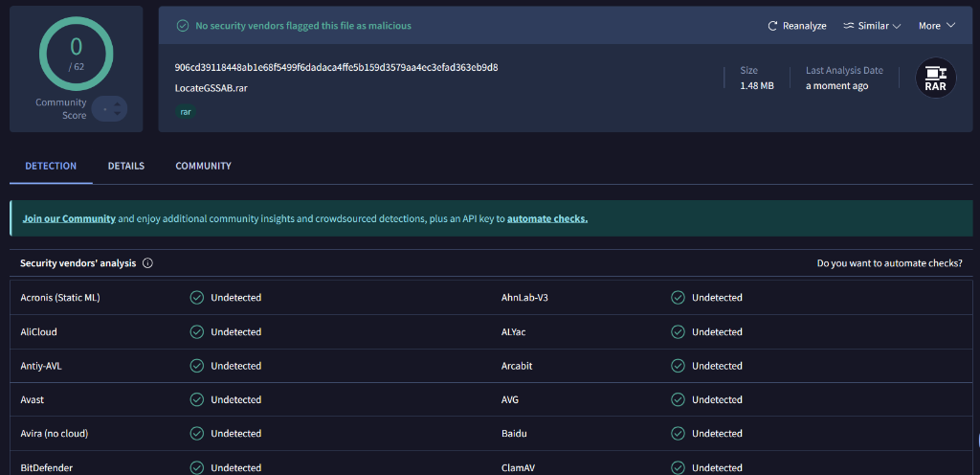Click the Antiy-AVL undetected checkmark icon
Image resolution: width=980 pixels, height=475 pixels.
(x=197, y=366)
